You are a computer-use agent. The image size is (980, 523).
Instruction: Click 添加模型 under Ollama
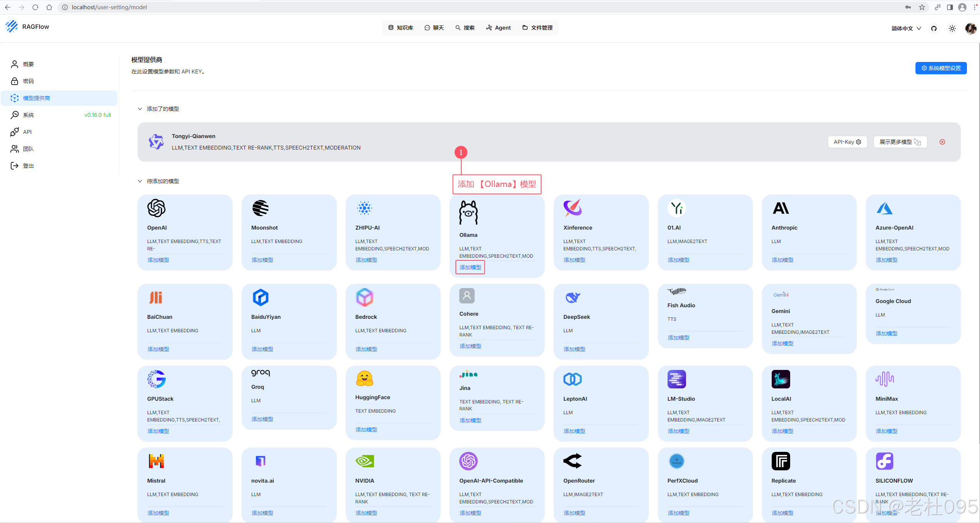[470, 267]
